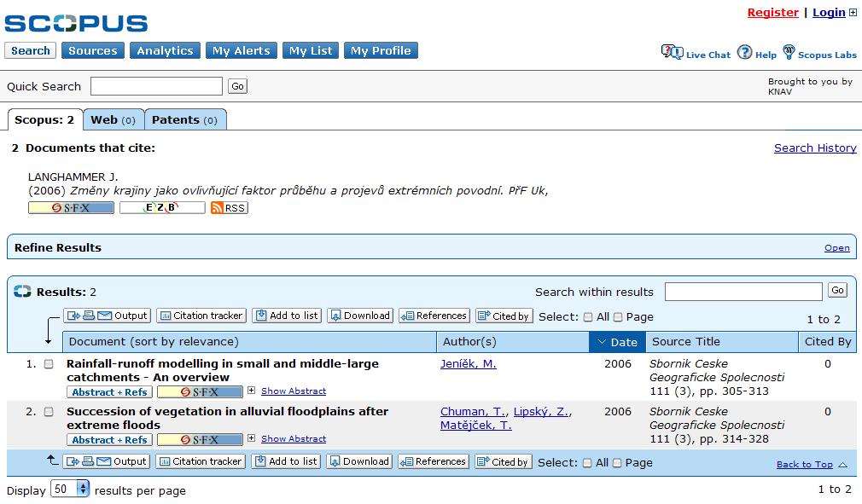Viewport: 862px width, 504px height.
Task: Click the SFX button for Rainfall-runoff modelling result
Action: [200, 392]
